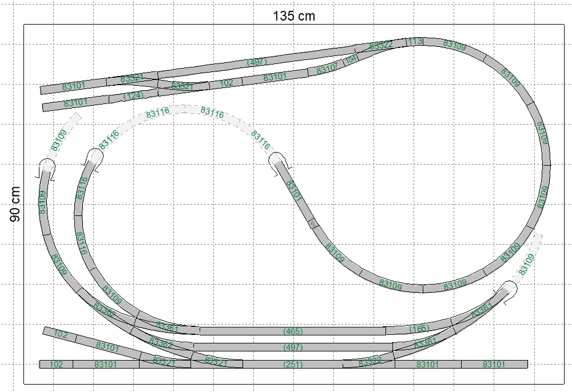Click the short 113 track piece

(415, 41)
